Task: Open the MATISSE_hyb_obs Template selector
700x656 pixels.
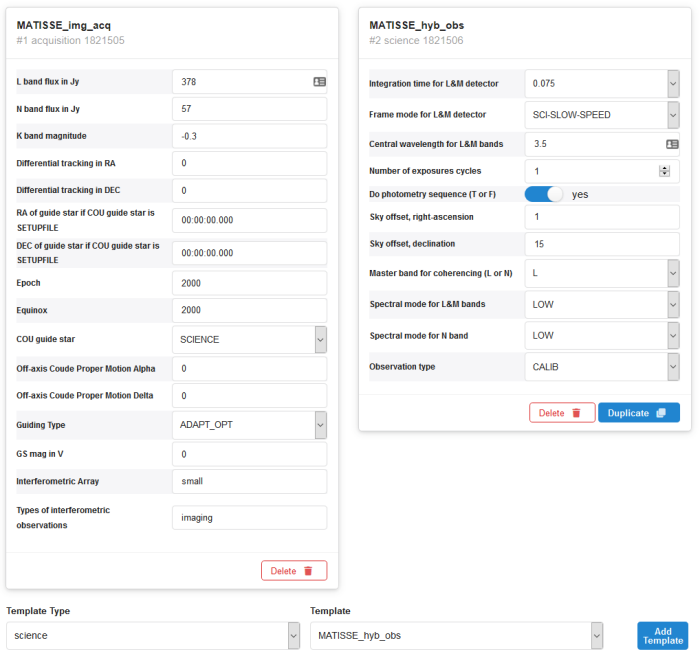Action: point(457,635)
